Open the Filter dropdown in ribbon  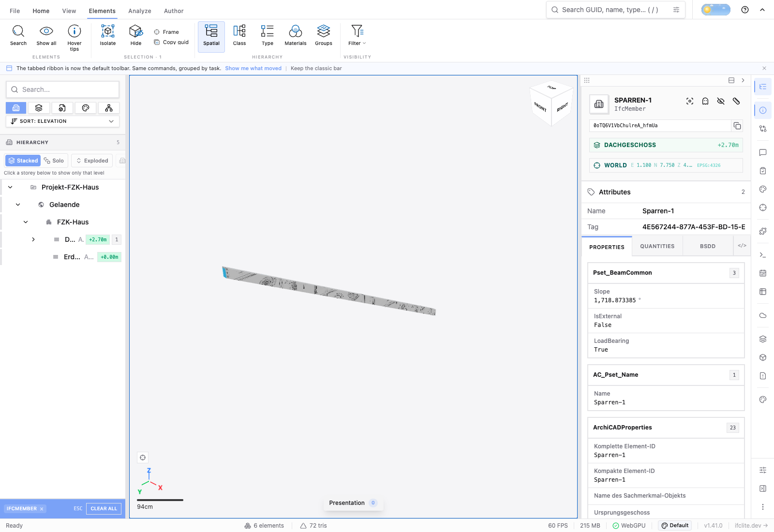coord(357,35)
